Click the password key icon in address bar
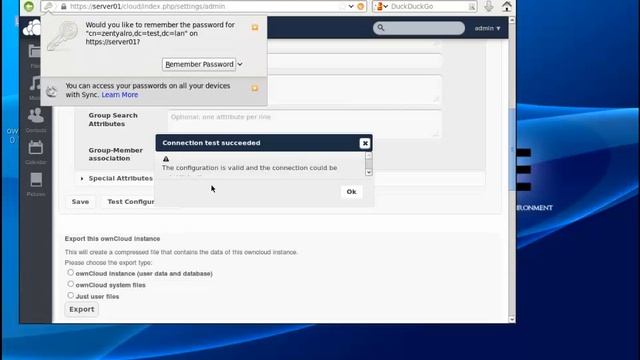640x360 pixels. point(49,6)
